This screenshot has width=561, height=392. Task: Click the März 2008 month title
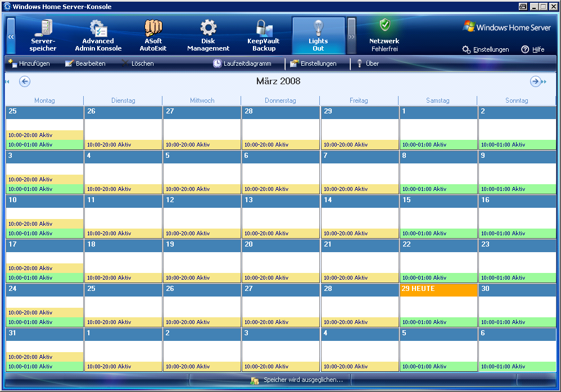(x=278, y=81)
